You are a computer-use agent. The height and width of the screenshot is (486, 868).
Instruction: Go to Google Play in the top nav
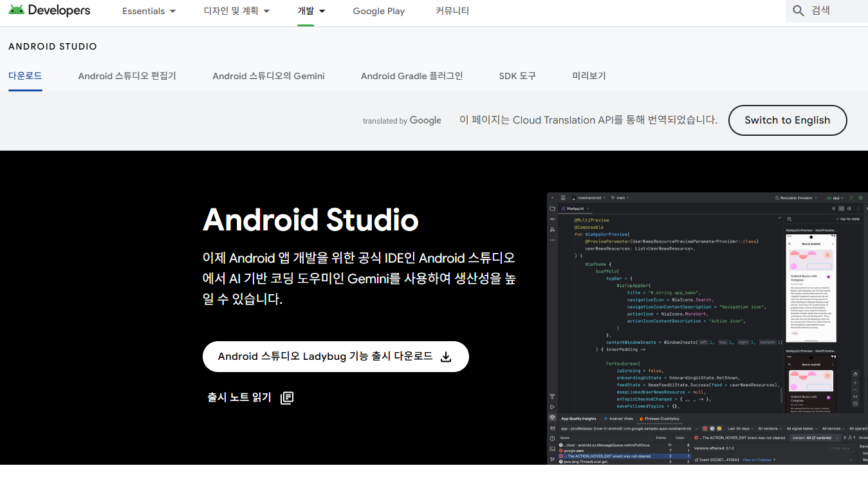379,12
